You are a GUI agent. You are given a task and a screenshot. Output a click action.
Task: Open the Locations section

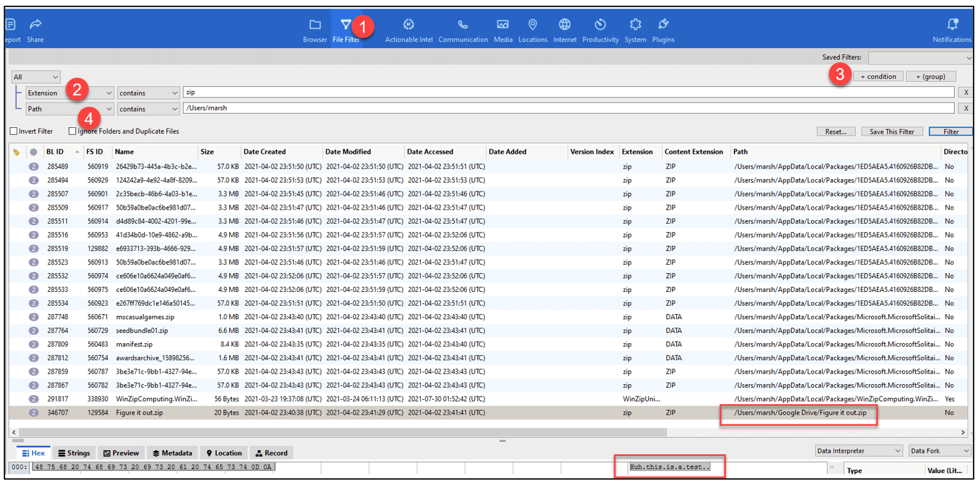[x=533, y=30]
